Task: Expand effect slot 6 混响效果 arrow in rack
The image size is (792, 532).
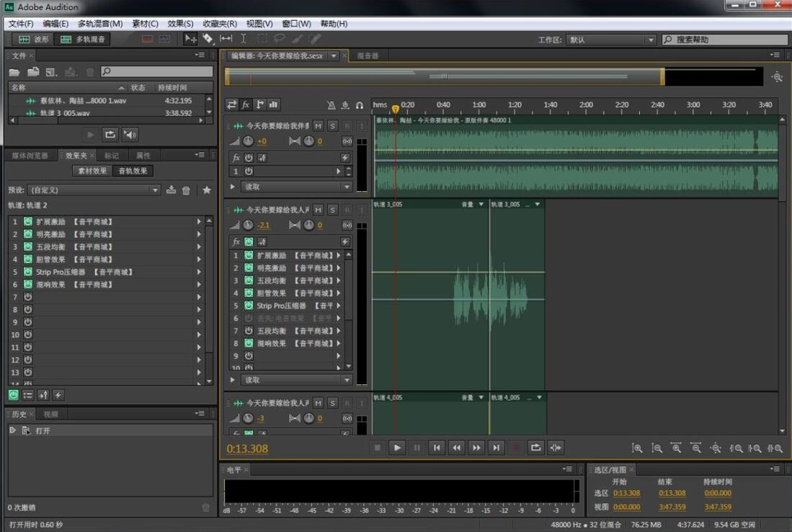Action: (199, 285)
